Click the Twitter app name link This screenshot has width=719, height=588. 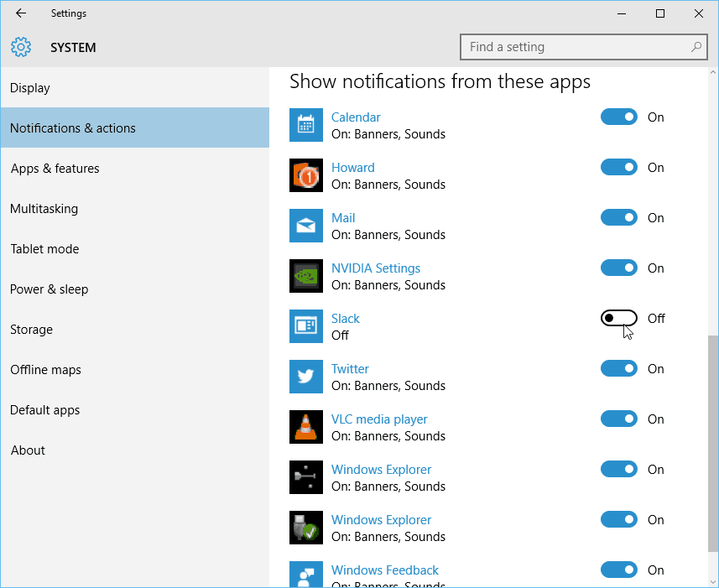[x=351, y=369]
